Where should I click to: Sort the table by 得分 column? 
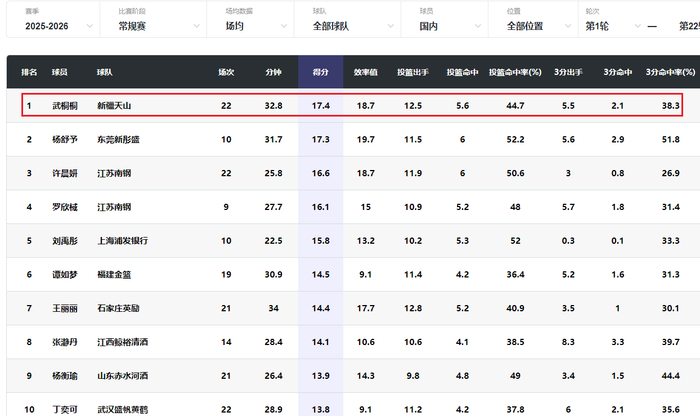[321, 72]
